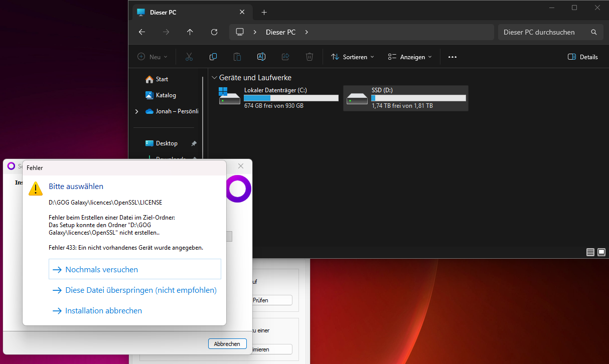Open the see-more menu with three dots
This screenshot has width=609, height=364.
click(x=452, y=57)
